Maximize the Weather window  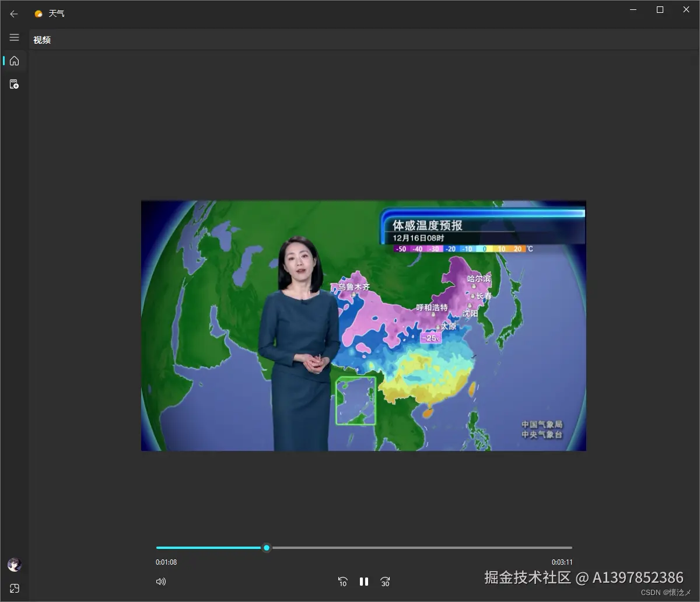(659, 9)
